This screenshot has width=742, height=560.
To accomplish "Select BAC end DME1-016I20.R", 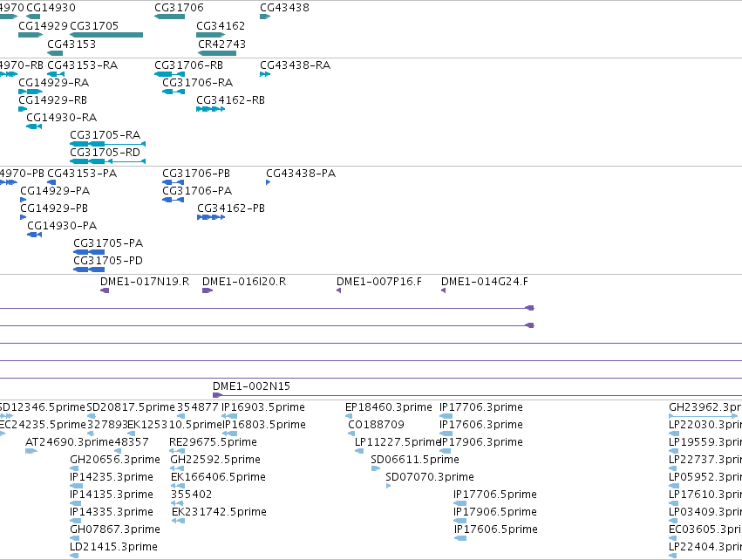I will pyautogui.click(x=244, y=282).
